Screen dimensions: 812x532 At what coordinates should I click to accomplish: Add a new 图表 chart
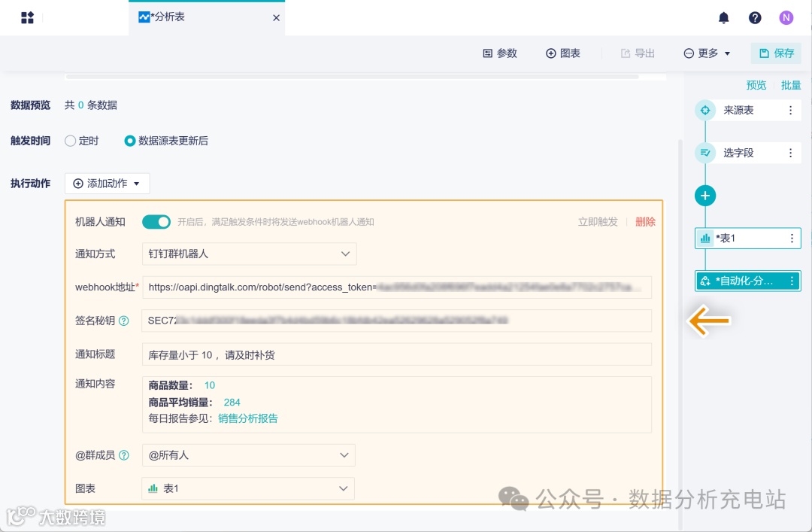[x=563, y=53]
